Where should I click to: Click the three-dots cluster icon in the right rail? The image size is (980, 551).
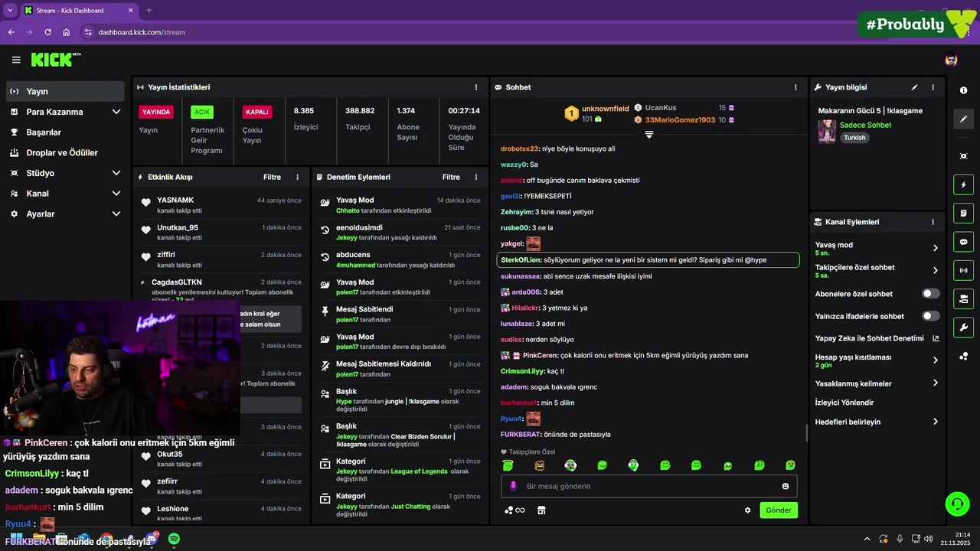click(963, 356)
